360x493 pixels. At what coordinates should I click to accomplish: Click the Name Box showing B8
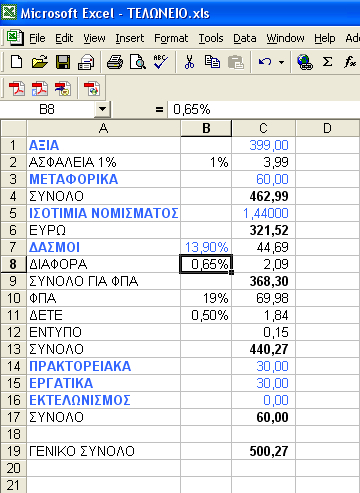47,109
